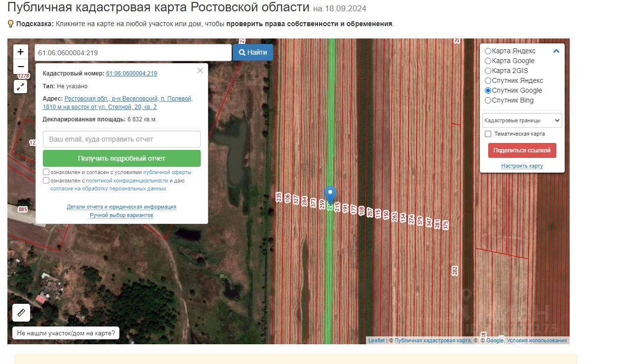Click Не нашли участок/дом на карте button
This screenshot has width=617, height=364.
point(66,333)
